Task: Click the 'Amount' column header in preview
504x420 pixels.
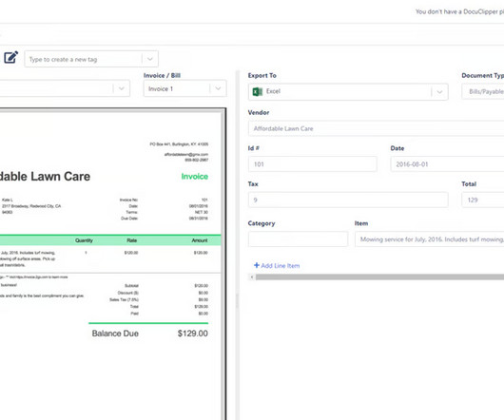Action: tap(200, 240)
